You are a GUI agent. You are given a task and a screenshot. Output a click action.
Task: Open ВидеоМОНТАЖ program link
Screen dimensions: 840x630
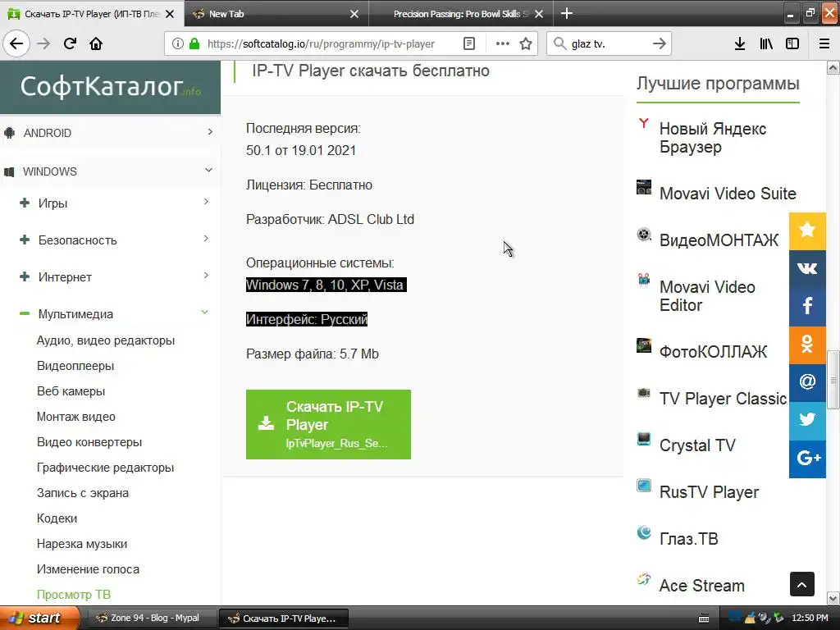[x=719, y=240]
